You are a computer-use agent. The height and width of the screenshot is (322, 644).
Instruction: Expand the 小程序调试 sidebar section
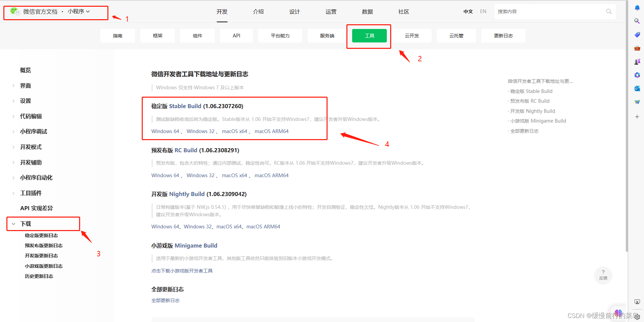coord(13,131)
